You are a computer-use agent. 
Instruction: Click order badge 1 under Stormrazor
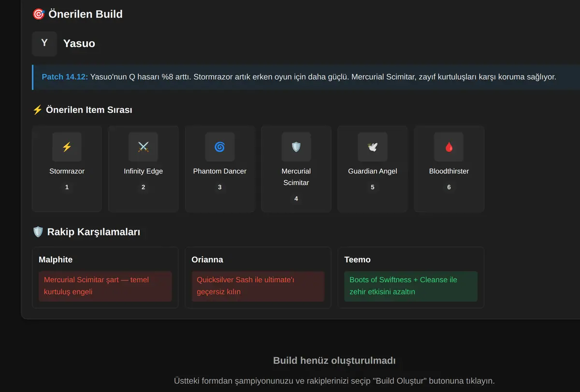tap(67, 187)
